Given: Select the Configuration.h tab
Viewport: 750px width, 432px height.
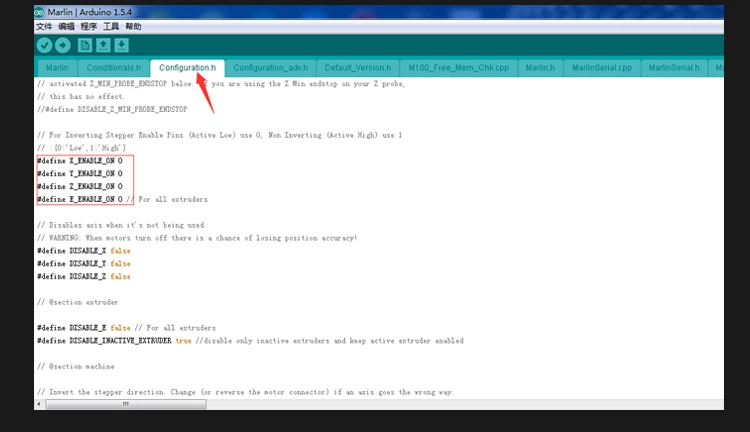Looking at the screenshot, I should point(188,68).
